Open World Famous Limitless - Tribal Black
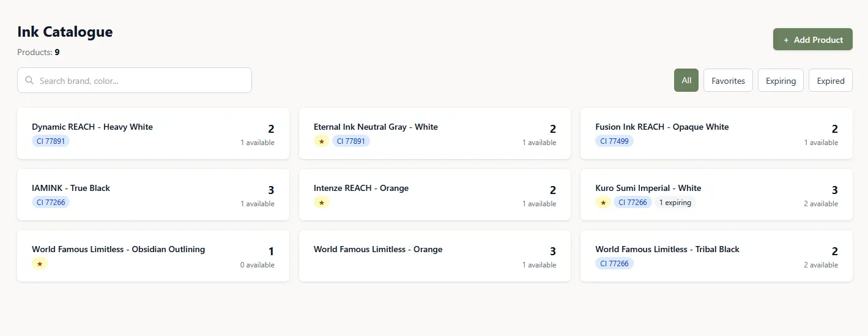Image resolution: width=868 pixels, height=336 pixels. tap(667, 249)
